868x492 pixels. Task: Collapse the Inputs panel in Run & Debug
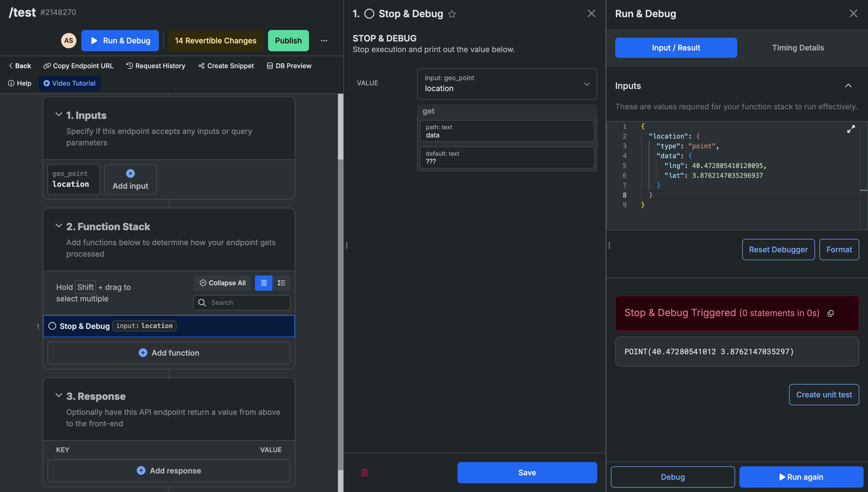(848, 85)
